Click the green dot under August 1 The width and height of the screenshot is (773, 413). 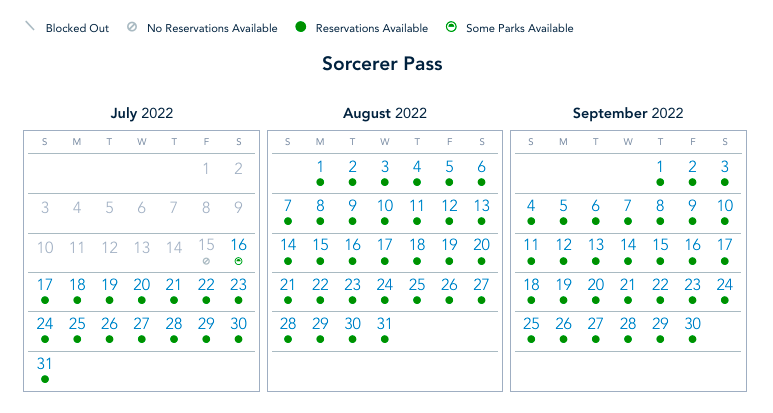pyautogui.click(x=320, y=182)
